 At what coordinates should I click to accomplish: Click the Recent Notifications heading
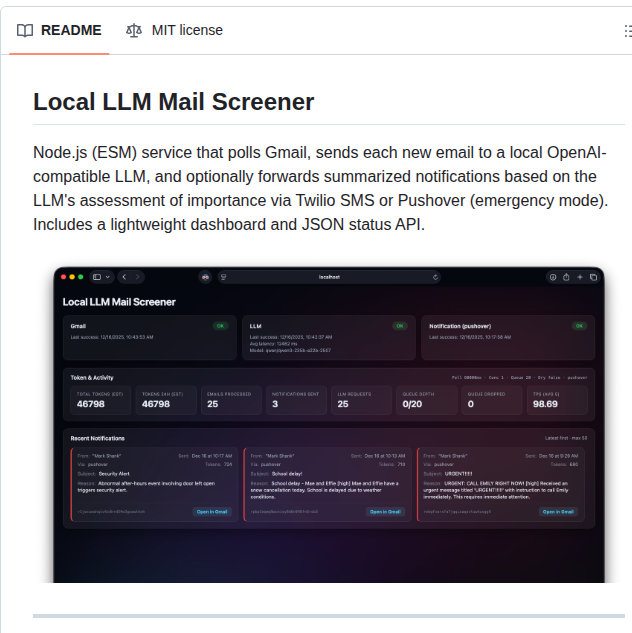coord(98,438)
